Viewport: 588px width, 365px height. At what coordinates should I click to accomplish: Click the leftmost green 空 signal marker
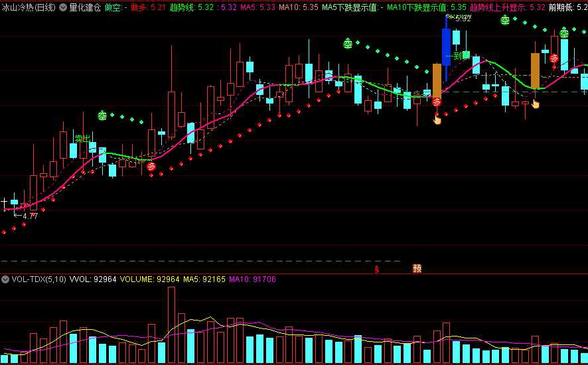(x=102, y=115)
